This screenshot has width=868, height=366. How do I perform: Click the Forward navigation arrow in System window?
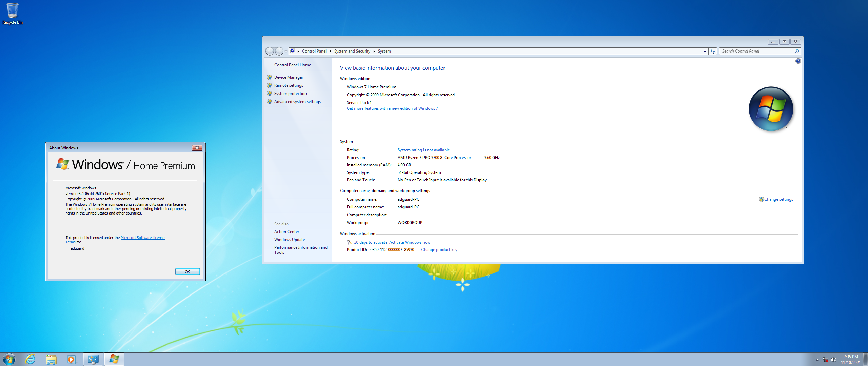coord(279,51)
